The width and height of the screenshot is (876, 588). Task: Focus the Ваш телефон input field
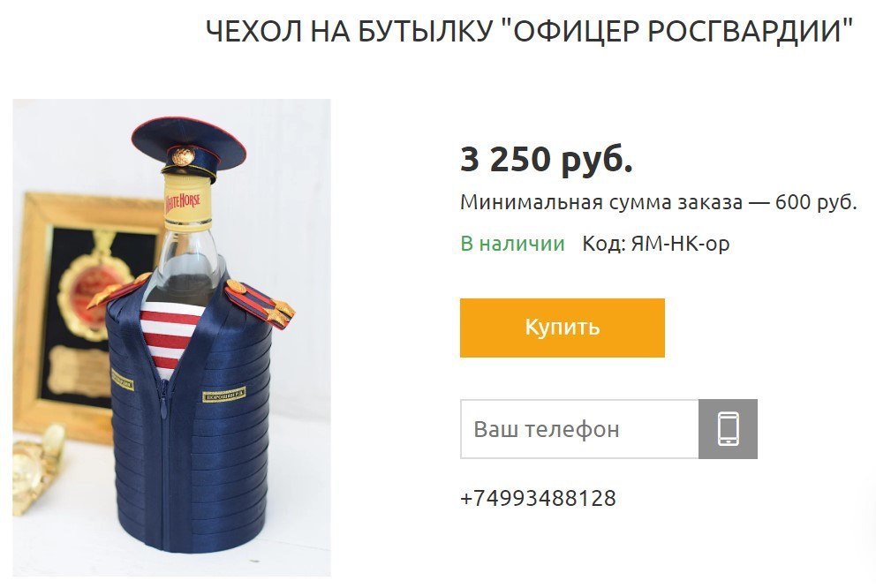click(x=579, y=429)
